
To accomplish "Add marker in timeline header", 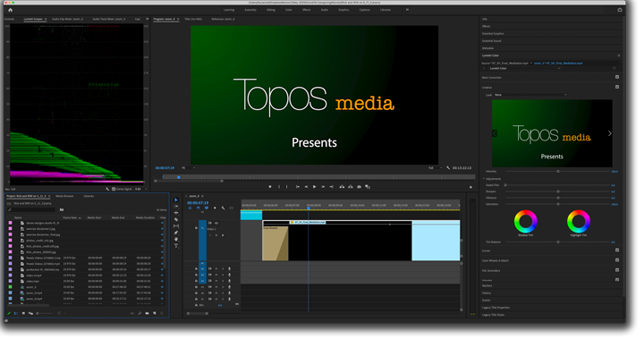I will (215, 208).
